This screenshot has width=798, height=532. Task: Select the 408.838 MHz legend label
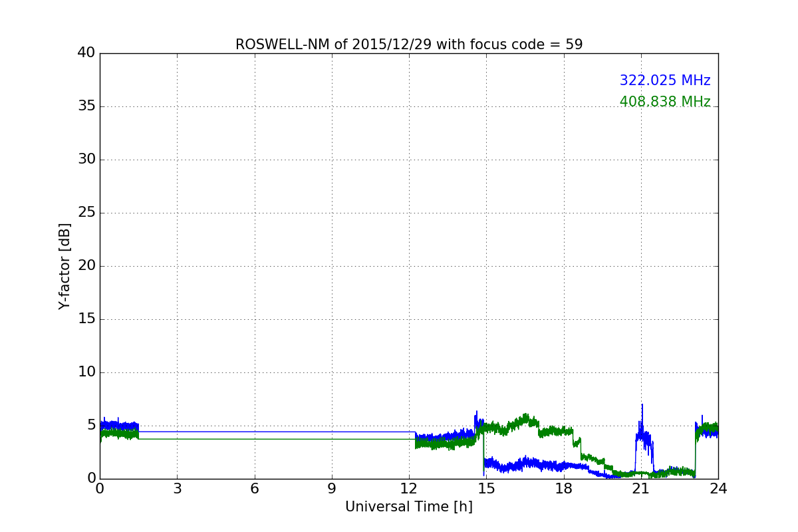[x=665, y=102]
